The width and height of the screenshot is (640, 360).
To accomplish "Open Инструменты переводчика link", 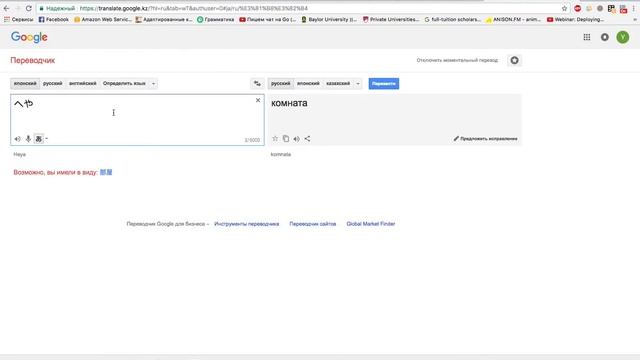I will [247, 224].
